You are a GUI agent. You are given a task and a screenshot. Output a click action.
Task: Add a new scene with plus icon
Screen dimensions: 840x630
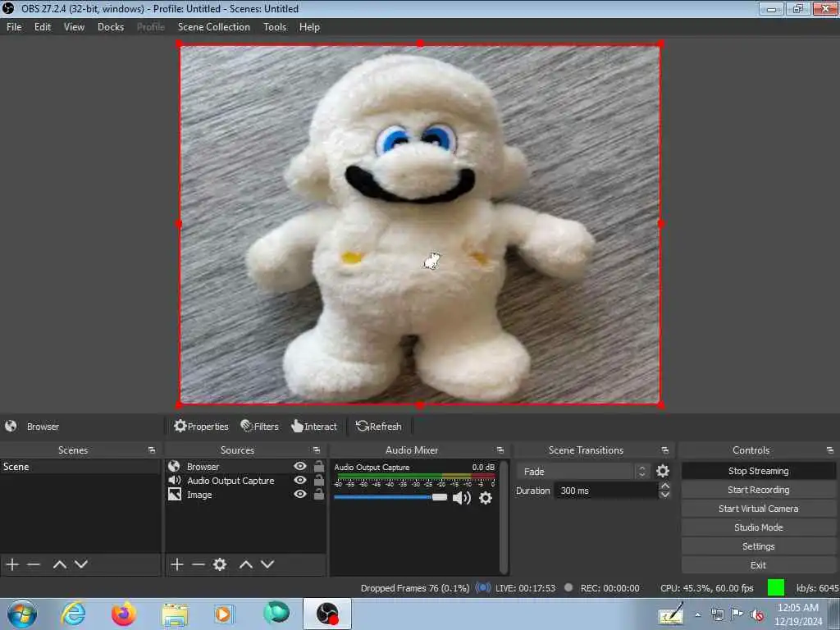(x=12, y=564)
